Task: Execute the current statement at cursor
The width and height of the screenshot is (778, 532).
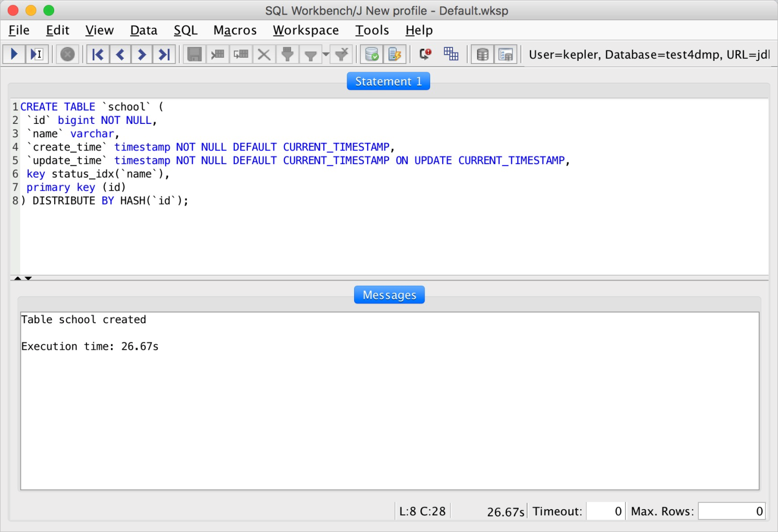Action: pos(36,54)
